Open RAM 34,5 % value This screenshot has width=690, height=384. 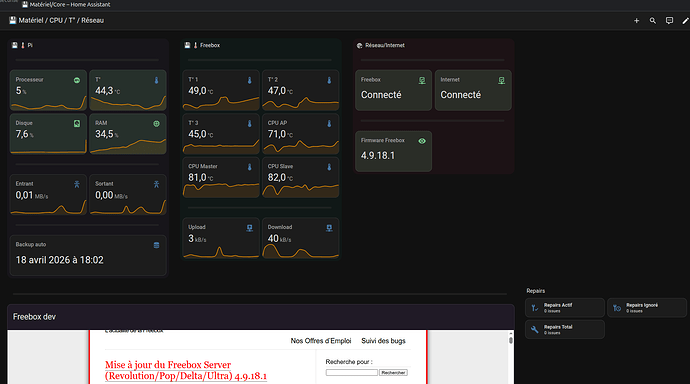[x=107, y=135]
